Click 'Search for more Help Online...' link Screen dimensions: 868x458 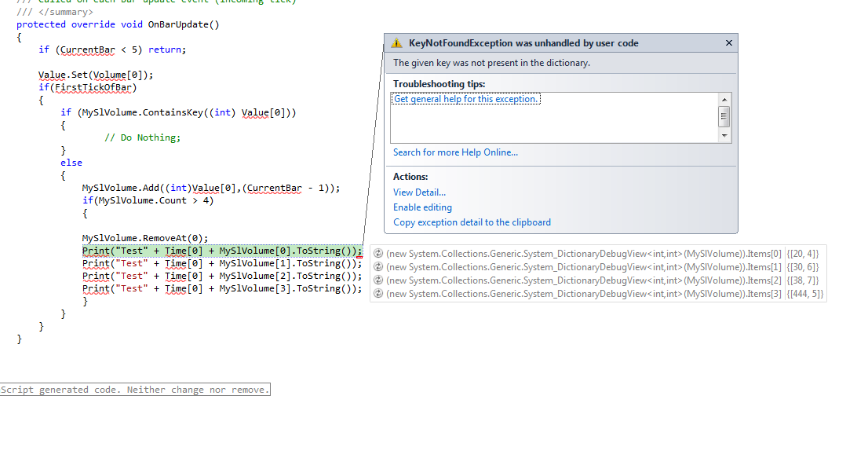click(x=455, y=152)
